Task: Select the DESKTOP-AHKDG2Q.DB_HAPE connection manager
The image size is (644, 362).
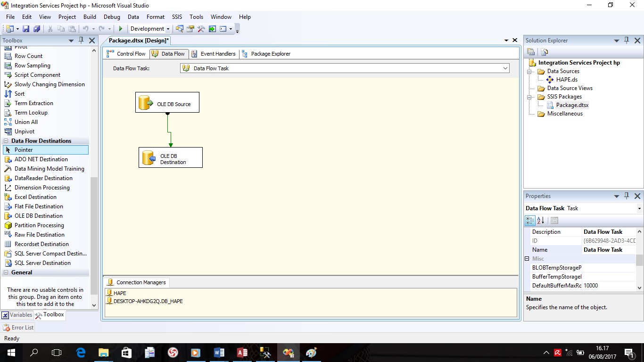Action: click(x=145, y=301)
